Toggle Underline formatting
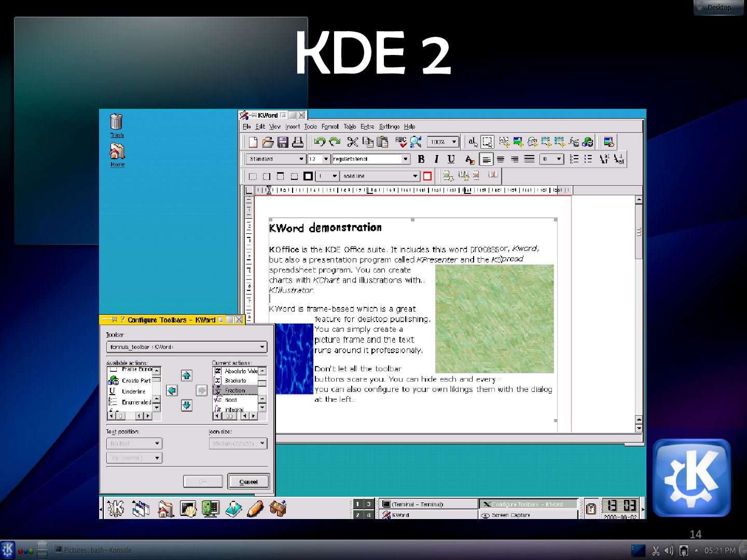 click(x=451, y=159)
